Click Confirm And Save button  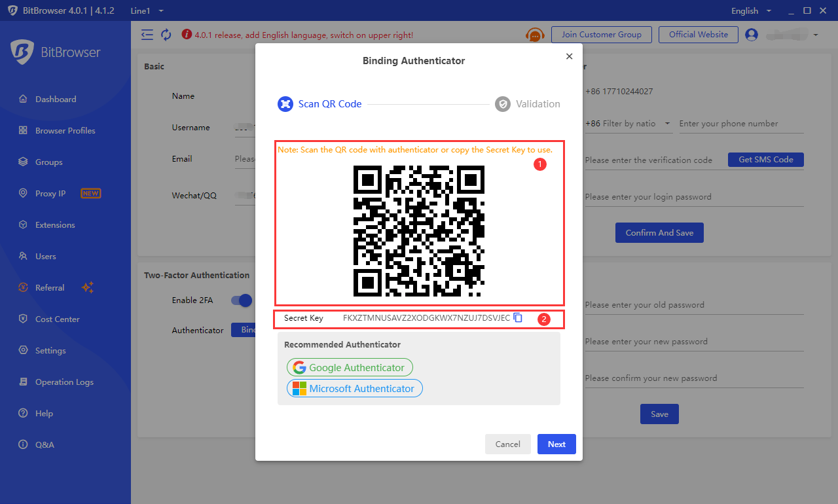tap(659, 233)
